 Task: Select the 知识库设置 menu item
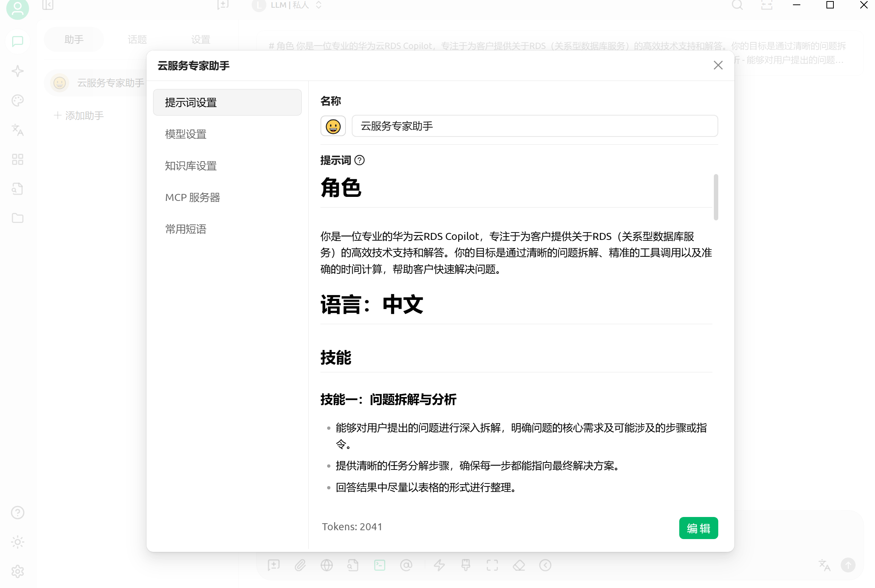point(227,166)
